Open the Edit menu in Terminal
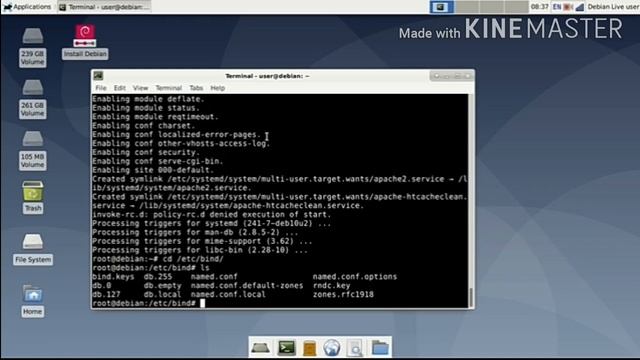This screenshot has width=640, height=360. 120,88
